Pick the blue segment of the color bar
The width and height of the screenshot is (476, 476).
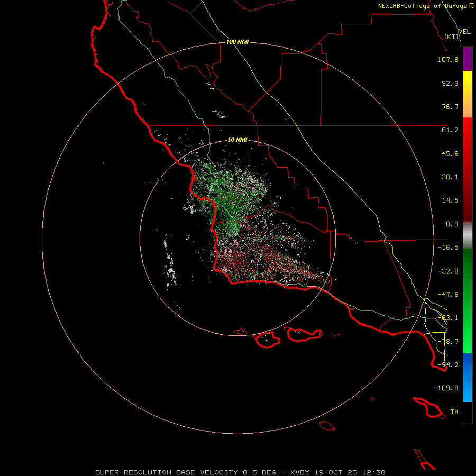pyautogui.click(x=467, y=377)
